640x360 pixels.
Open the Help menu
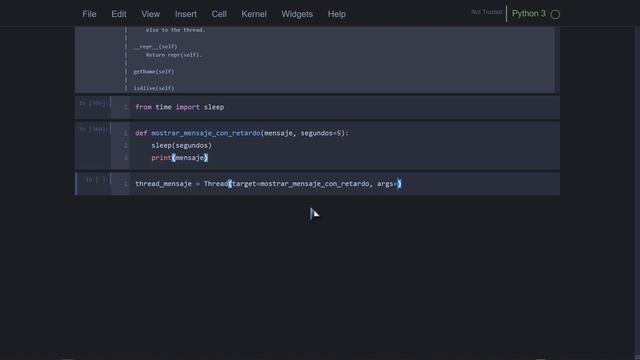337,14
